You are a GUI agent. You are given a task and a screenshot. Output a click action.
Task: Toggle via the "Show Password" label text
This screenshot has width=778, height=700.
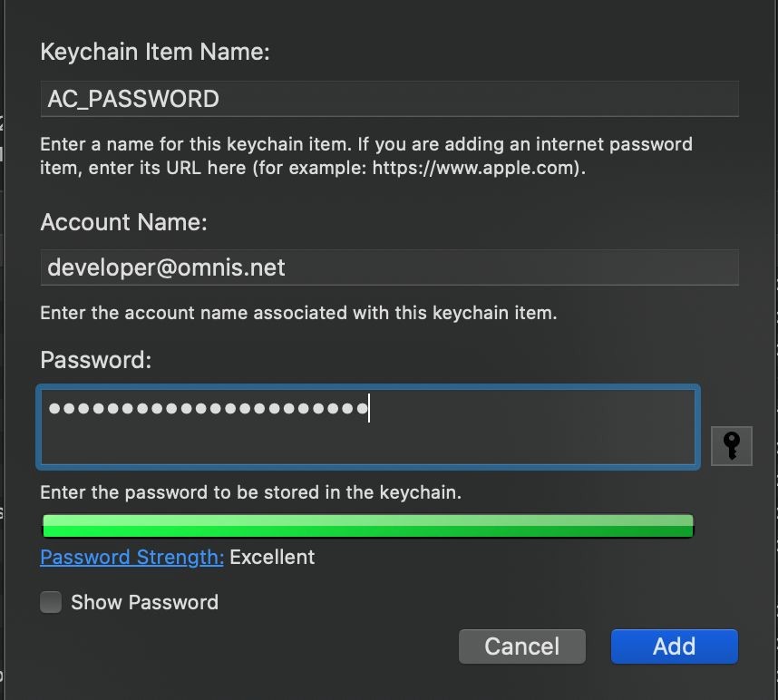click(x=144, y=602)
